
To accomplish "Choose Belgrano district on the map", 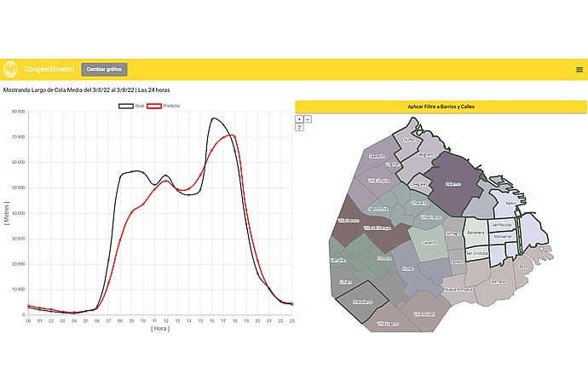I will 425,154.
